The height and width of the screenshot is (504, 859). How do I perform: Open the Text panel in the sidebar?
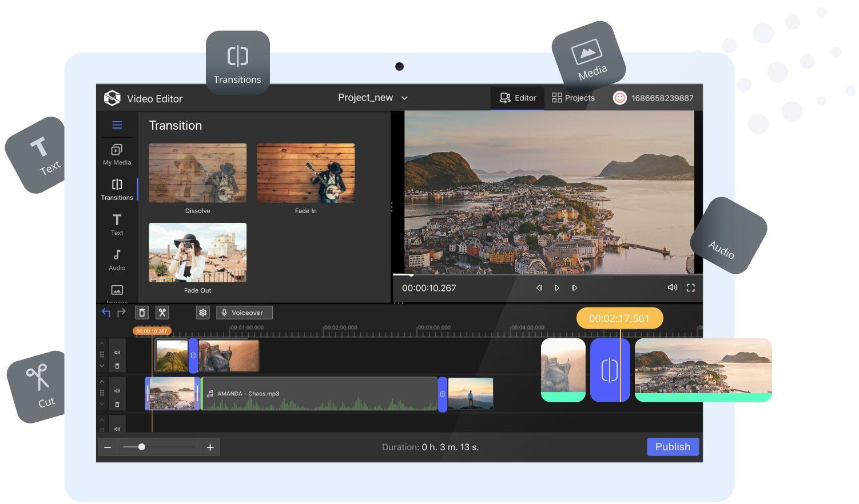[x=117, y=224]
